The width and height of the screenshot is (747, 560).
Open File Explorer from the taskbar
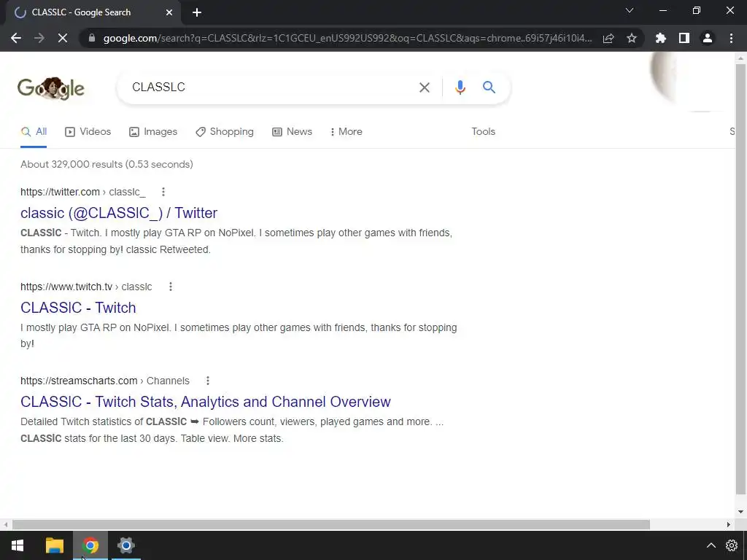click(x=54, y=545)
